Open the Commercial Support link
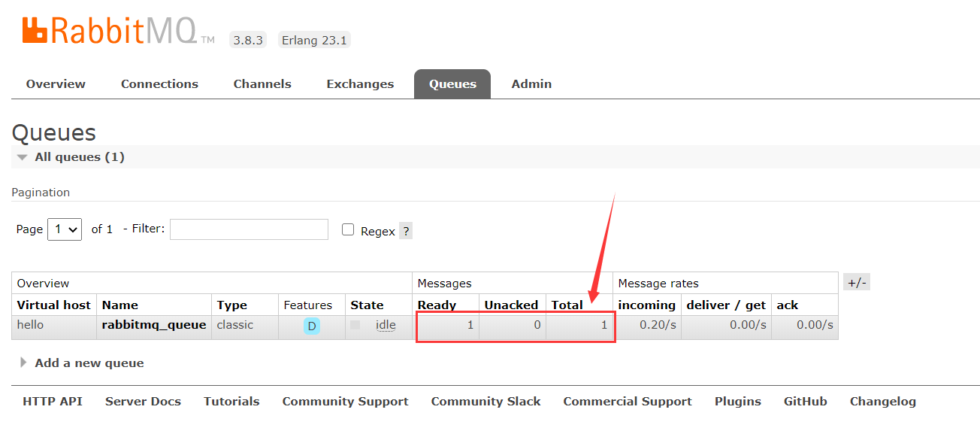Image resolution: width=980 pixels, height=440 pixels. coord(628,402)
